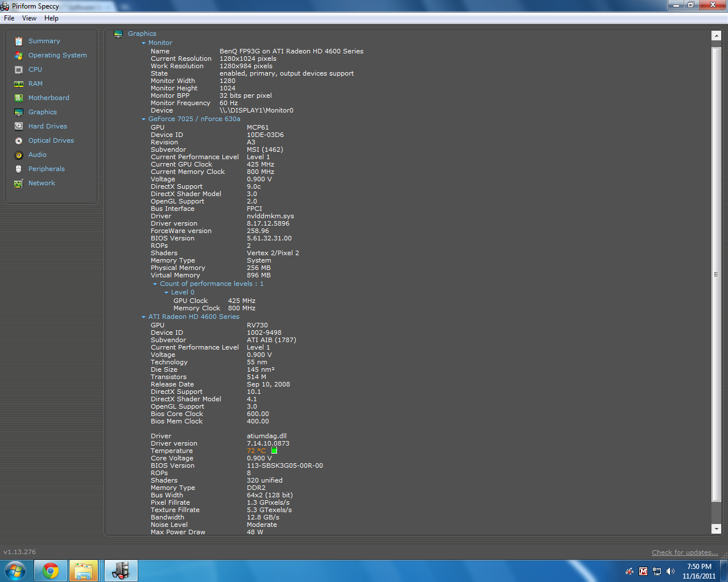The width and height of the screenshot is (728, 582).
Task: Open the Network section
Action: [42, 183]
